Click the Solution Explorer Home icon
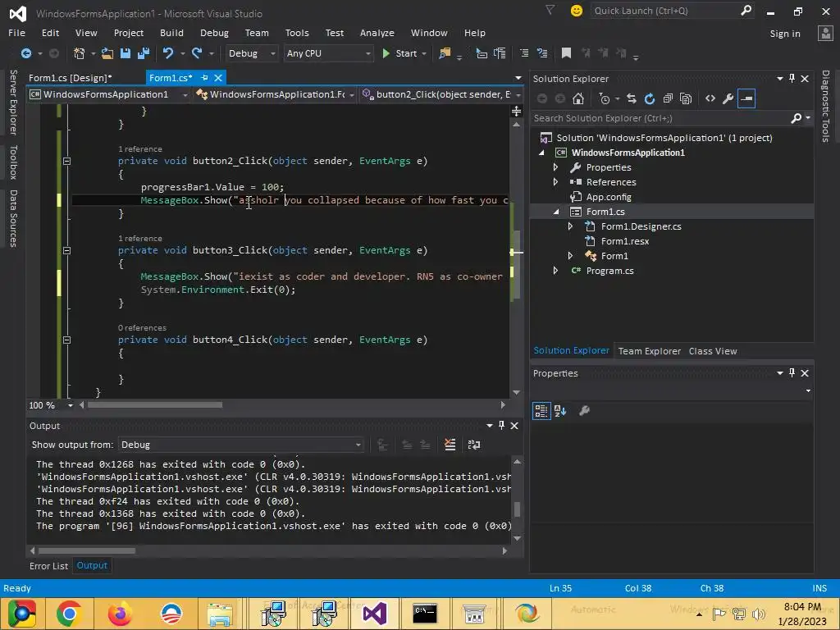Viewport: 840px width, 630px height. (578, 98)
